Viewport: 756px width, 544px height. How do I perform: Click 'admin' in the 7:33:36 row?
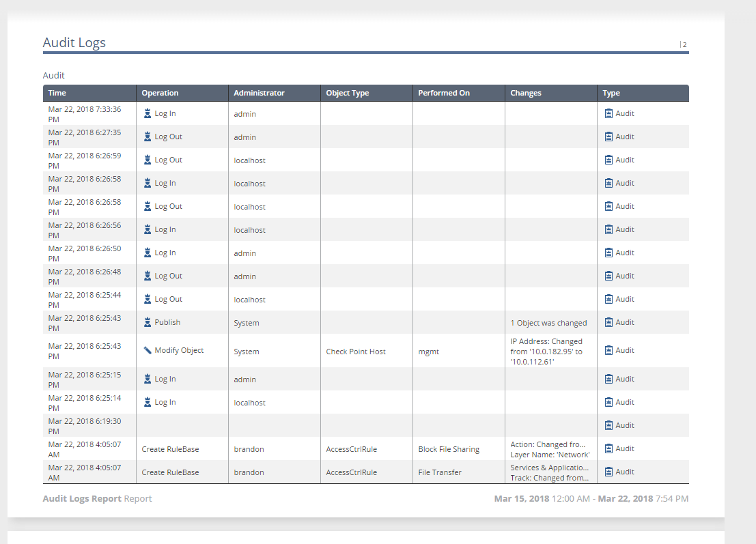point(245,114)
